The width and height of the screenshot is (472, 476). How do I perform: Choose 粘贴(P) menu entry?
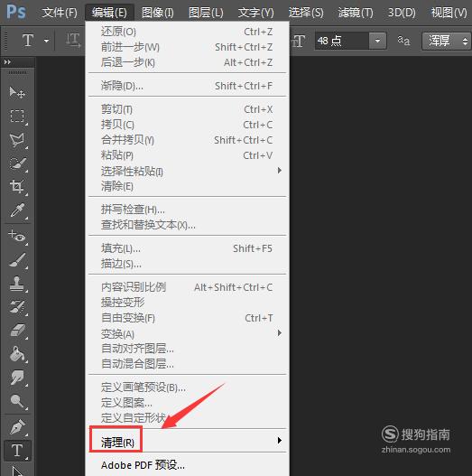188,155
